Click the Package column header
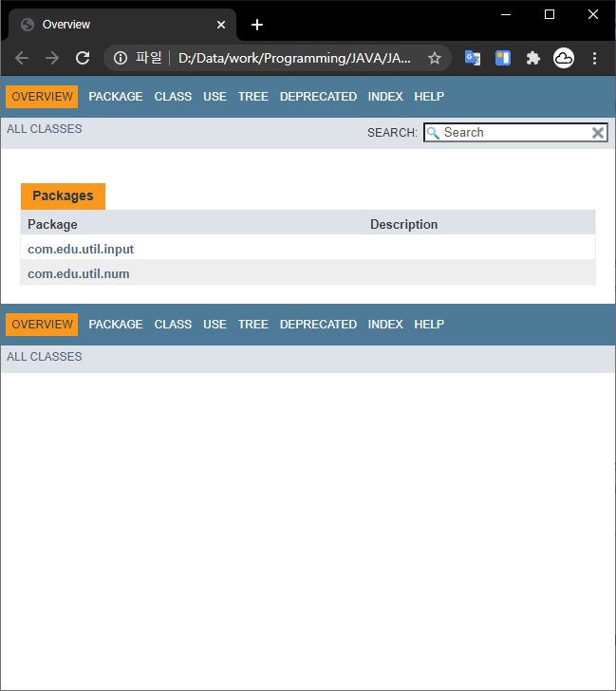616x691 pixels. [52, 224]
